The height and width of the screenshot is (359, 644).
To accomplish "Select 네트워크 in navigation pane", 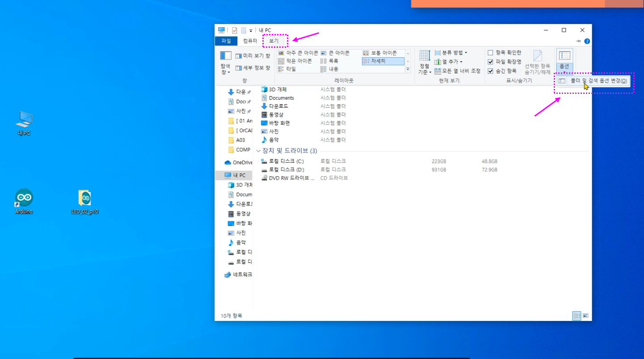I will click(x=238, y=275).
